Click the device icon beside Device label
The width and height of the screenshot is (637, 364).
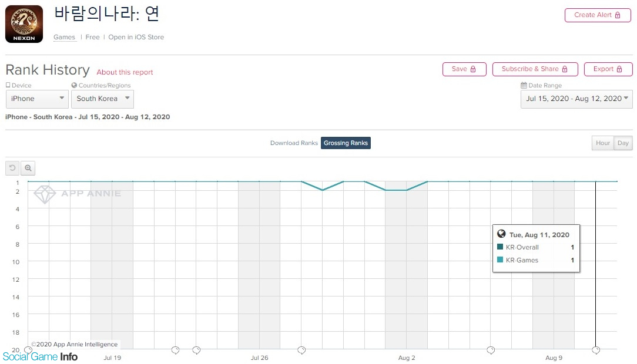point(8,85)
